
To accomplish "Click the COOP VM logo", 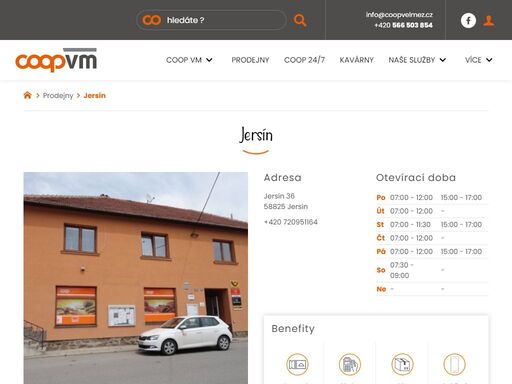I will 56,60.
